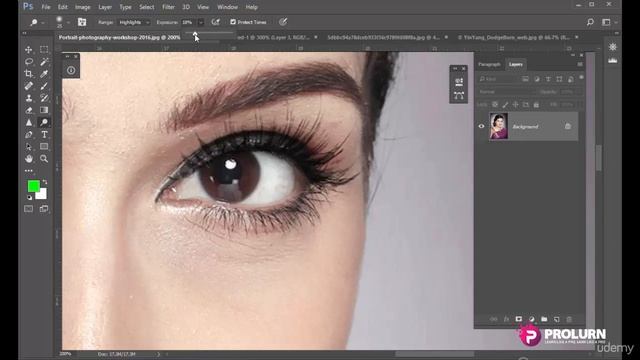Open the brush preset picker dropdown

(68, 22)
